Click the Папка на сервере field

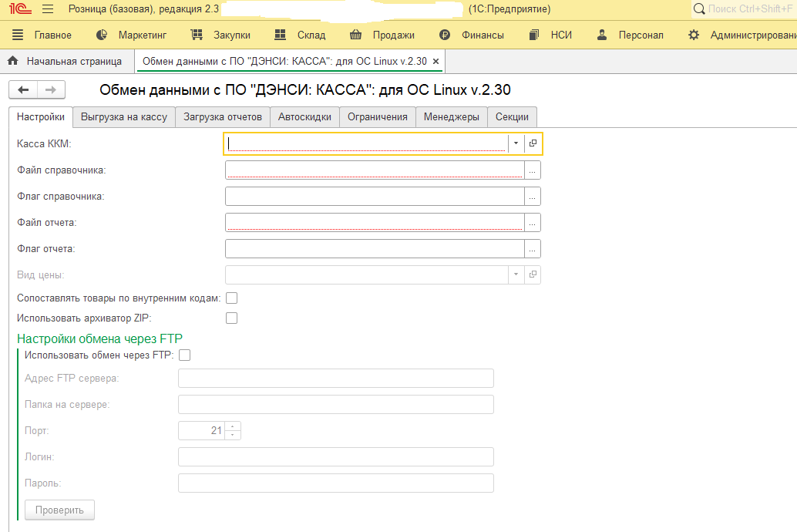click(336, 404)
